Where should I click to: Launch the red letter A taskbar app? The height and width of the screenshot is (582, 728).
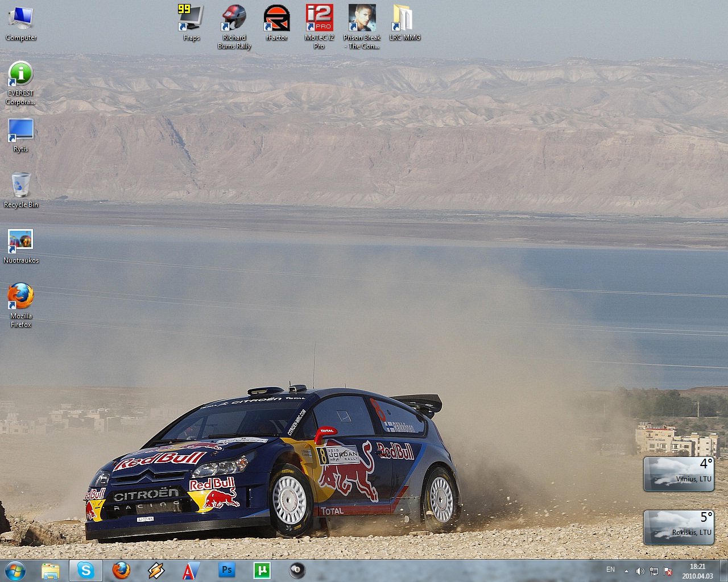tap(191, 571)
